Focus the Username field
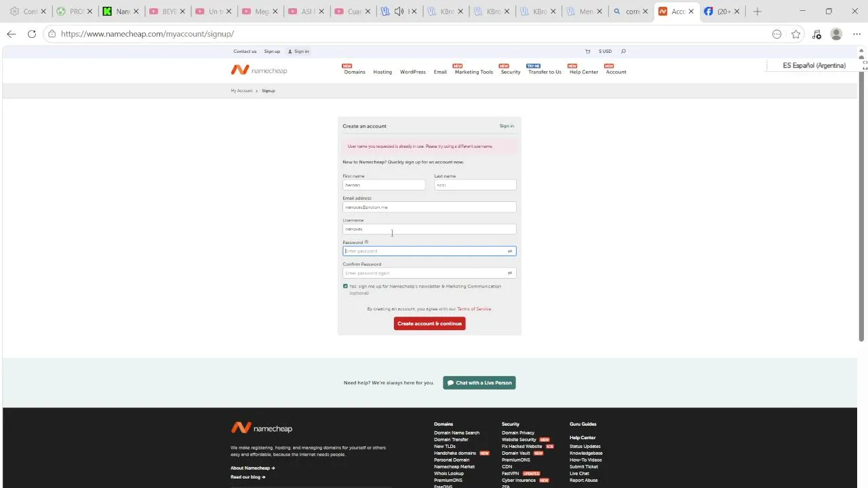This screenshot has height=488, width=868. [x=429, y=229]
